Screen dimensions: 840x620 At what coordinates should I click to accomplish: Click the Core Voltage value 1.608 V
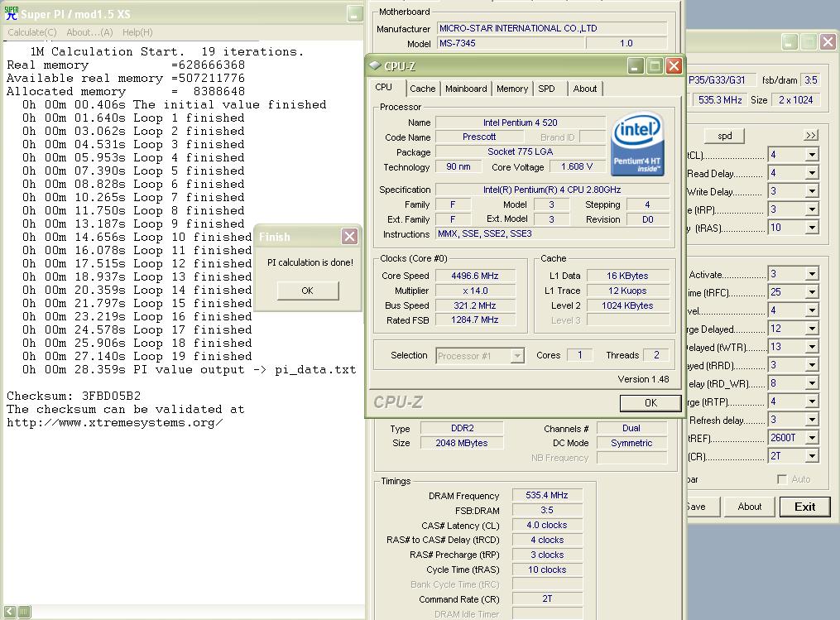(x=577, y=166)
